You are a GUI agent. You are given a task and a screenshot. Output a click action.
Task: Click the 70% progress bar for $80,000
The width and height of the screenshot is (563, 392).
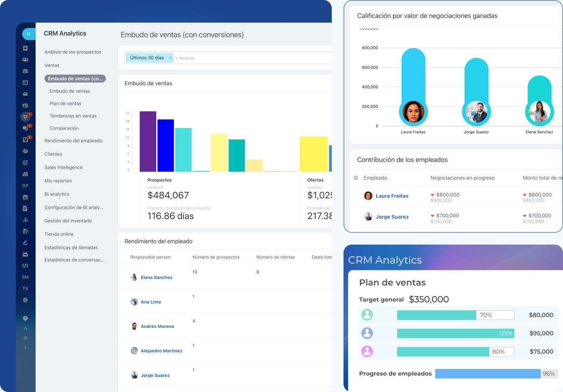coord(456,315)
